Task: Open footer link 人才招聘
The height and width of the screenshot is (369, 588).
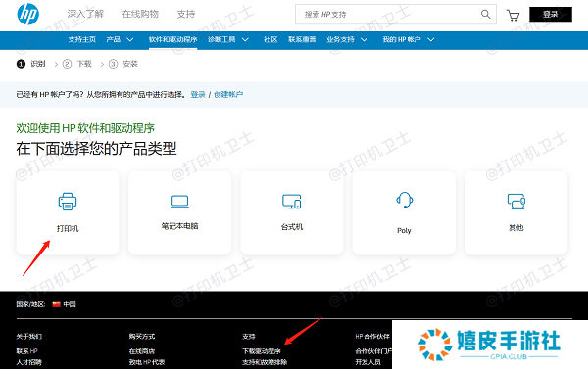Action: point(28,362)
